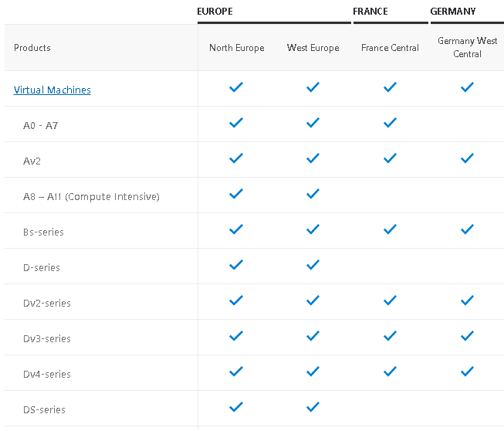The height and width of the screenshot is (431, 504).
Task: Click Germany West Central checkmark for Dv4-series
Action: click(467, 372)
